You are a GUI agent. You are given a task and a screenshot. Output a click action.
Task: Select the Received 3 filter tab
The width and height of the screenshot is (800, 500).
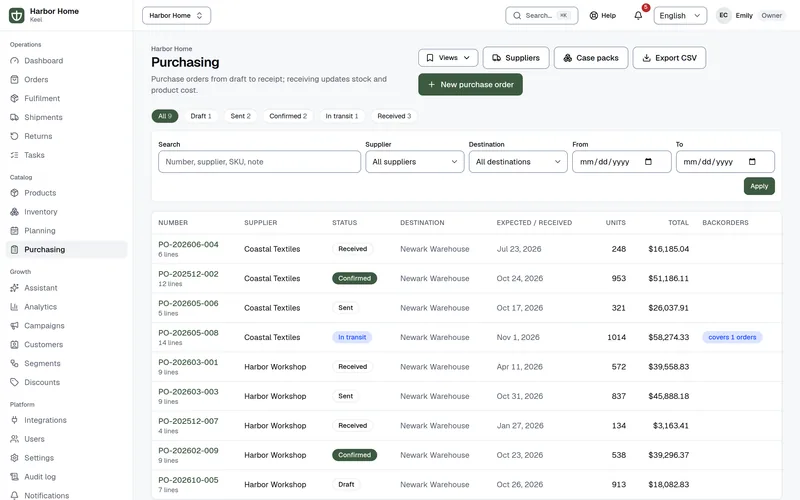click(x=394, y=116)
